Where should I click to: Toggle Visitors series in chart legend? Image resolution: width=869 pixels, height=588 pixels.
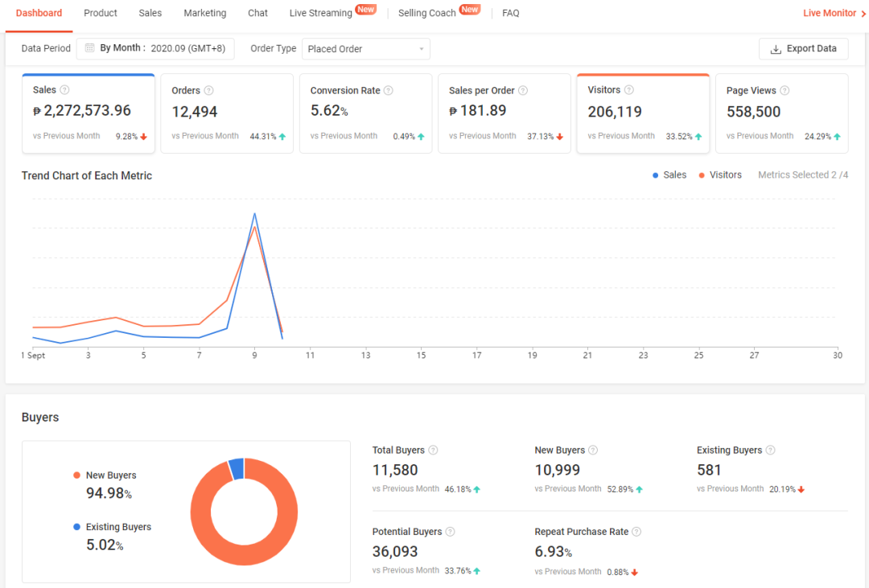(720, 175)
